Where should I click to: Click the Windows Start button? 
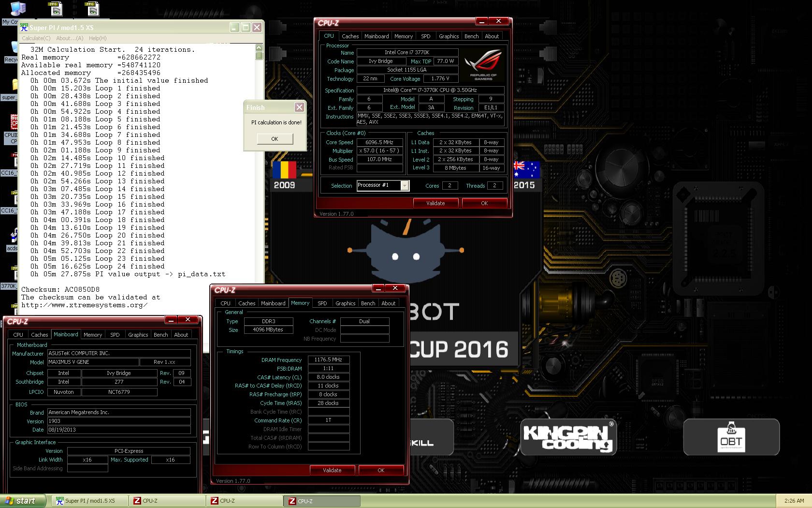23,501
